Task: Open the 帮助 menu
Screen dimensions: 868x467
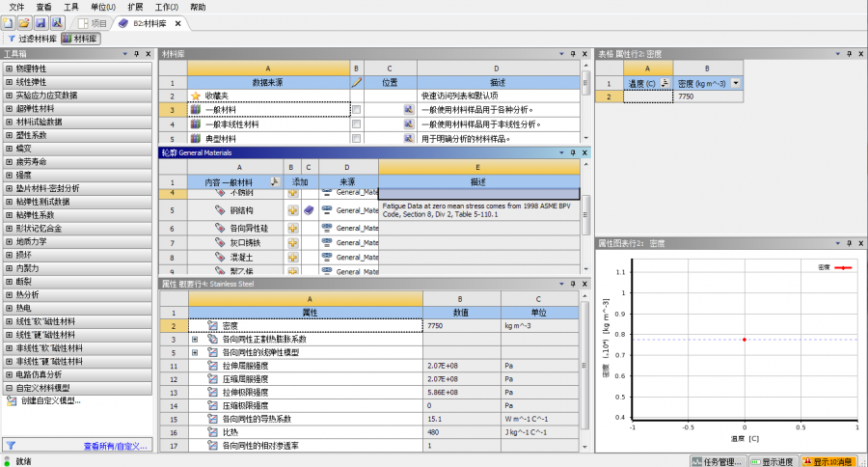Action: point(198,7)
